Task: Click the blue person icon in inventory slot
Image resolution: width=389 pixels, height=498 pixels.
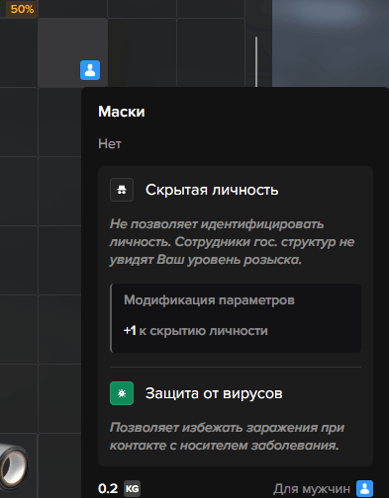Action: 90,70
